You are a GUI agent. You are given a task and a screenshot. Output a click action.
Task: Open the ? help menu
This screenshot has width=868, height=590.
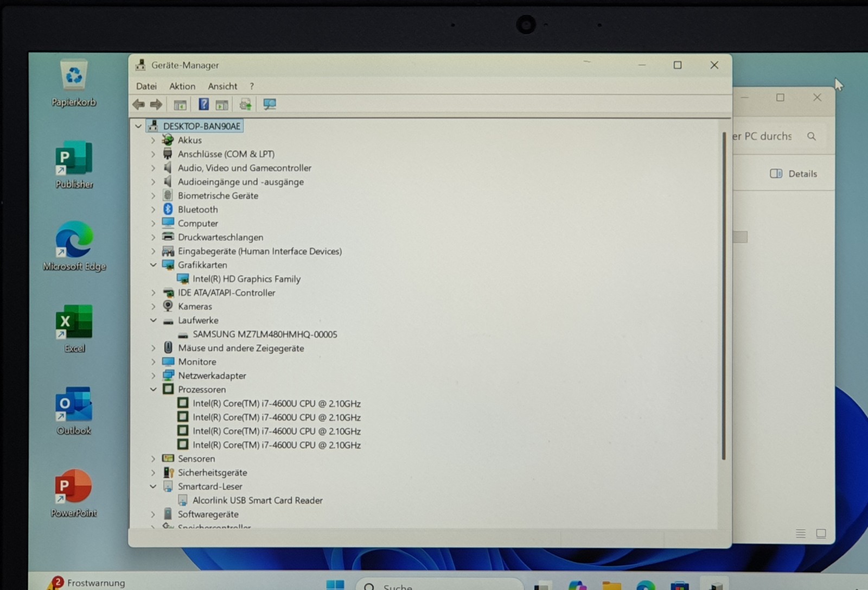point(252,86)
